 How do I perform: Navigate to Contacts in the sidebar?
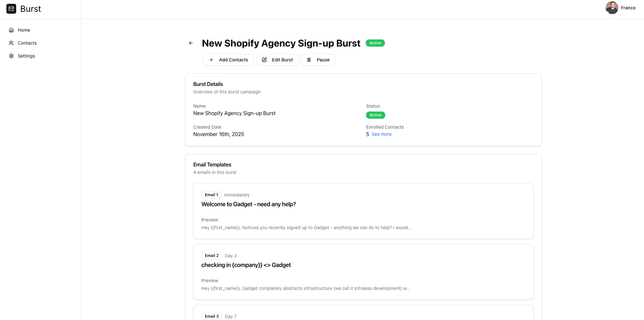pos(27,43)
